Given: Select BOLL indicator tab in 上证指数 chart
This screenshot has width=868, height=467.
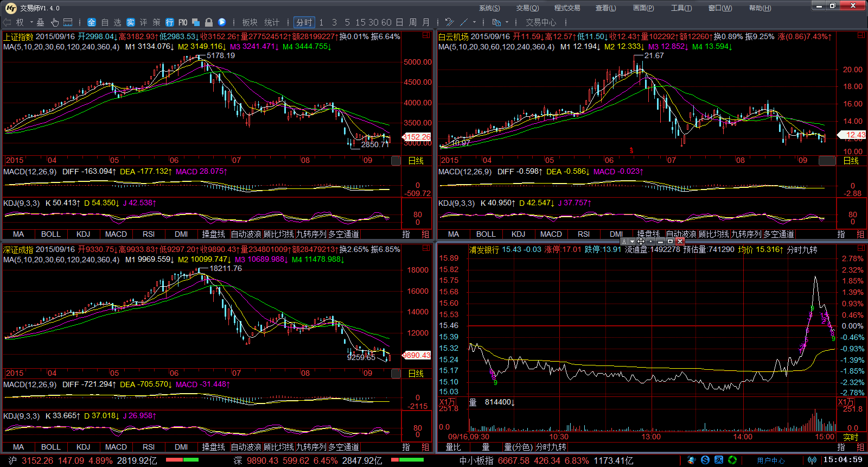Looking at the screenshot, I should point(51,234).
